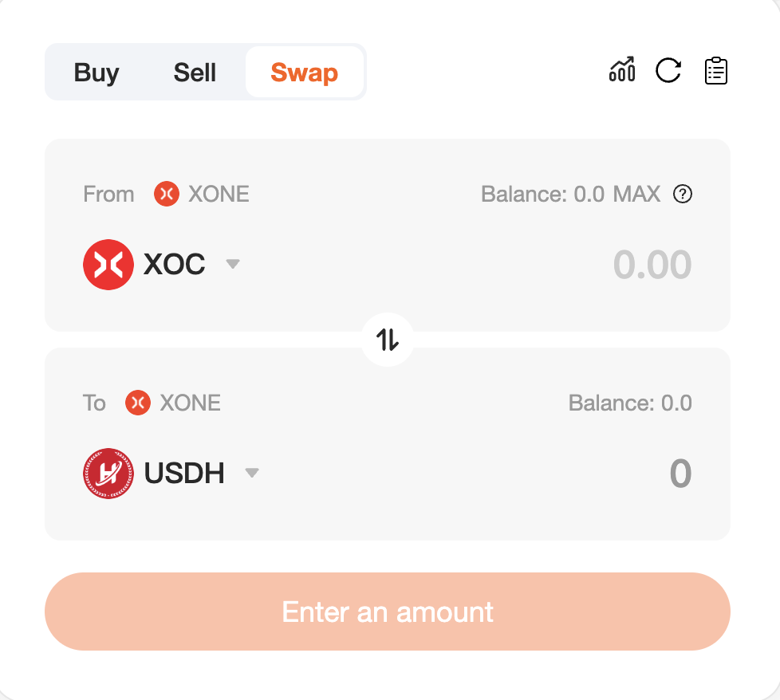Click the XONE network icon in From row
This screenshot has width=780, height=700.
click(167, 194)
